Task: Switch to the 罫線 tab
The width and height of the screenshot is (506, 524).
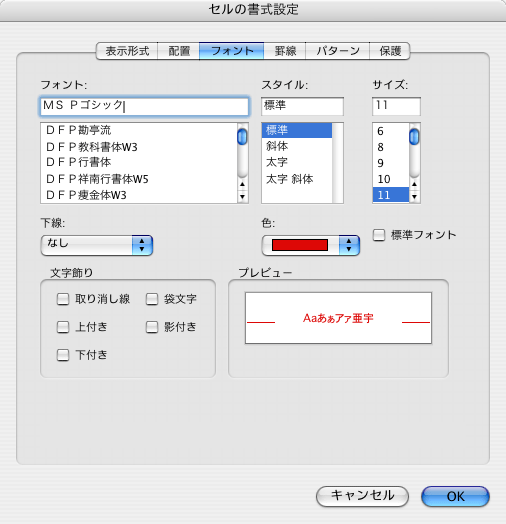Action: coord(285,51)
